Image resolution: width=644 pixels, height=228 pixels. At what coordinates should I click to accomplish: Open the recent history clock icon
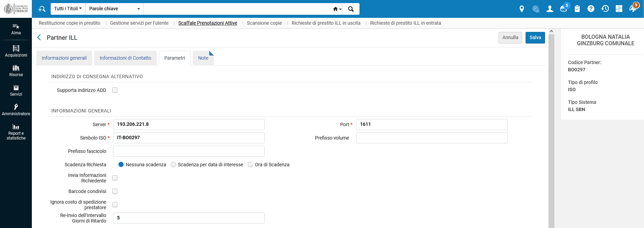[x=605, y=9]
